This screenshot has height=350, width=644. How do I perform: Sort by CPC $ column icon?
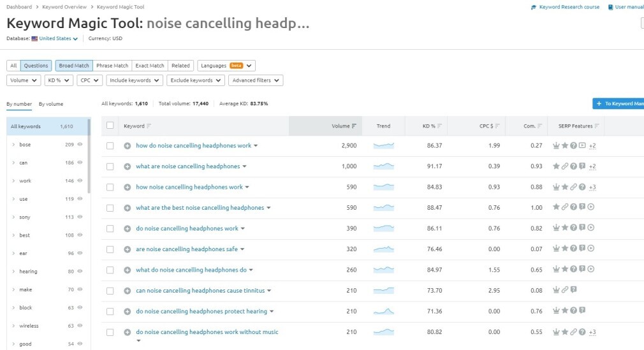497,126
